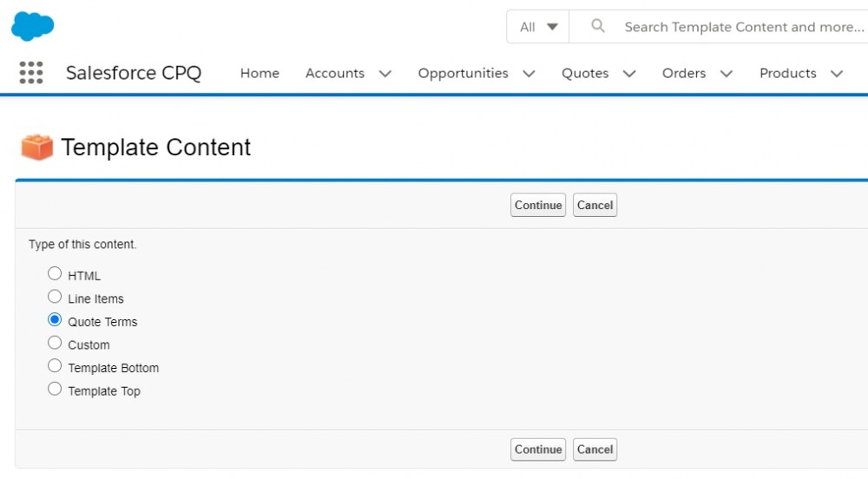Go to the Home tab
This screenshot has width=868, height=479.
(x=260, y=73)
